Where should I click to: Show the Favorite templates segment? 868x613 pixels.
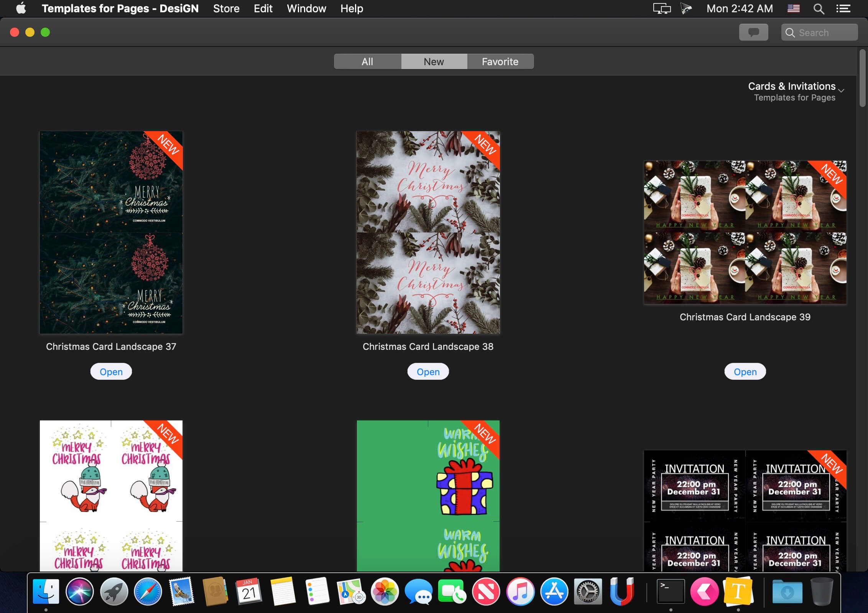click(500, 61)
